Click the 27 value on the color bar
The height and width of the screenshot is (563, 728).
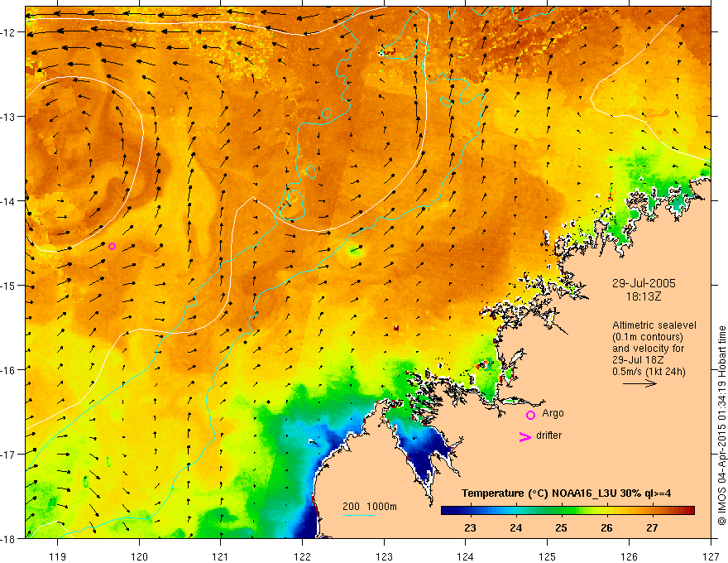coord(653,527)
